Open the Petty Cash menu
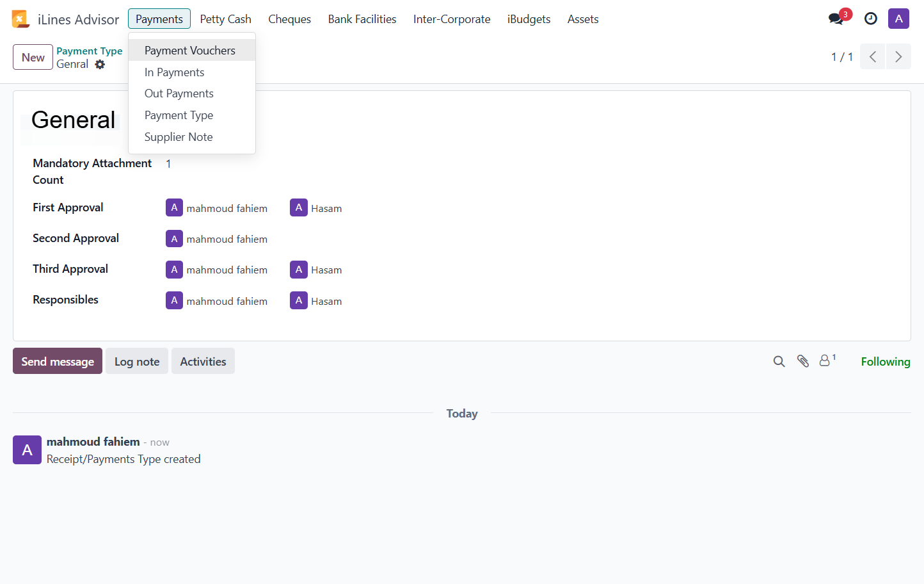 [x=226, y=19]
